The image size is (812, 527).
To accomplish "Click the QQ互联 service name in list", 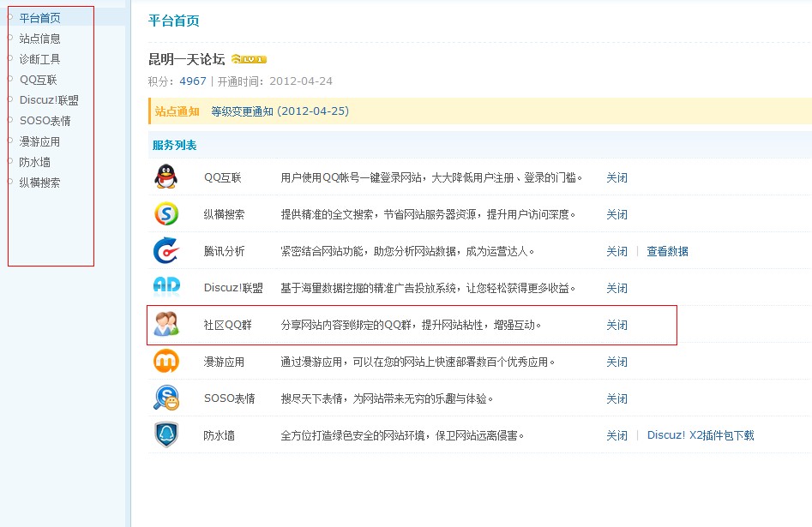I will [223, 177].
